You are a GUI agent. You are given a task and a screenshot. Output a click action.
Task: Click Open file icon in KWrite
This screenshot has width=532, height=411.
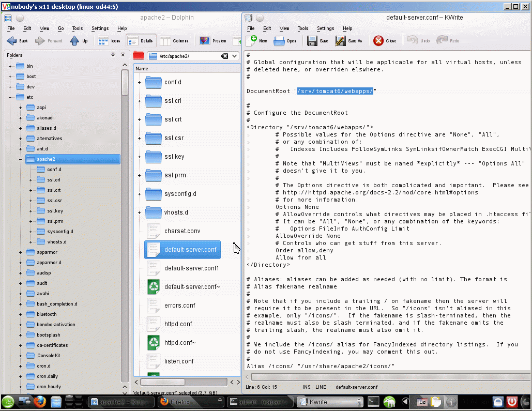tap(285, 41)
